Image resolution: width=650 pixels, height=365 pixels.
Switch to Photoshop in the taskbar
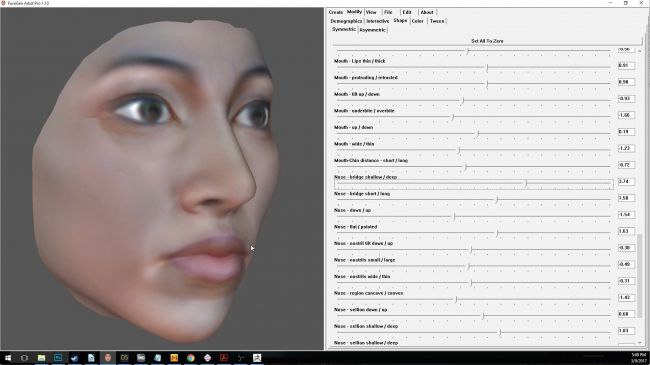58,358
